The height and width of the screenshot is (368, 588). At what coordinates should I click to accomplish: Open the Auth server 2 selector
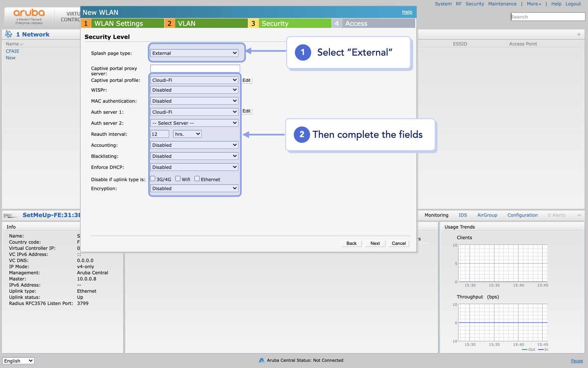coord(194,123)
